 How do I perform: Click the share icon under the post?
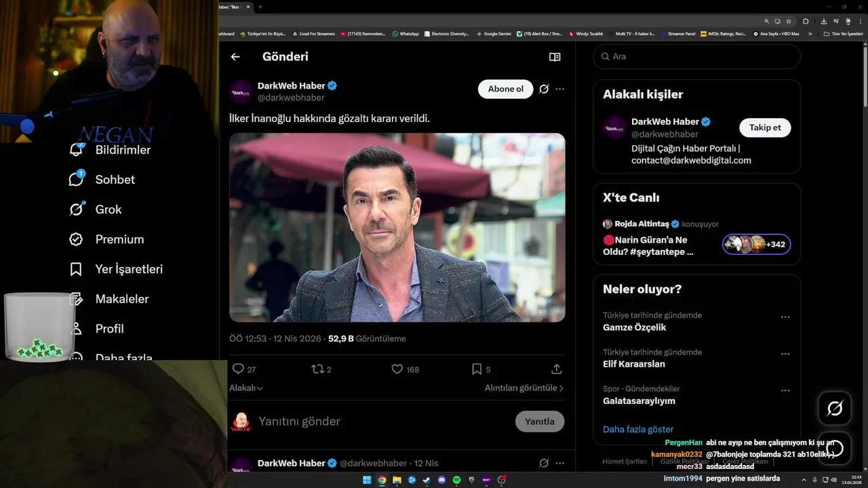click(x=557, y=369)
